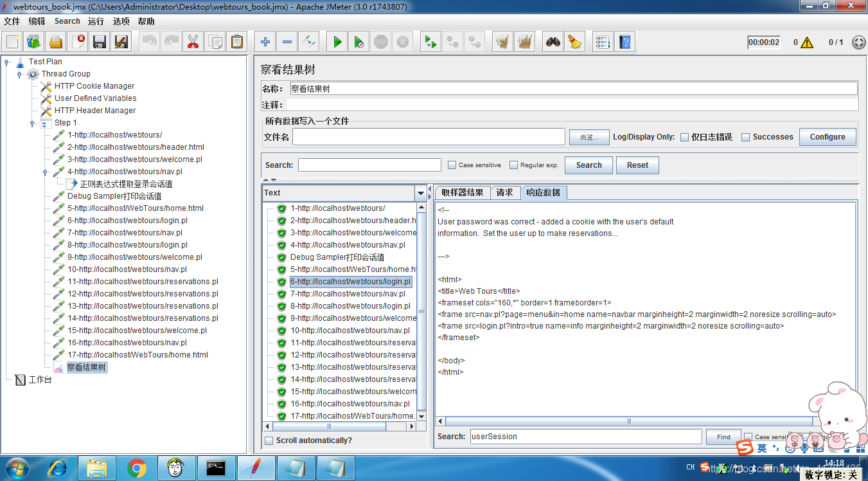This screenshot has height=481, width=868.
Task: Open the Templates toolbar icon
Action: click(x=34, y=42)
